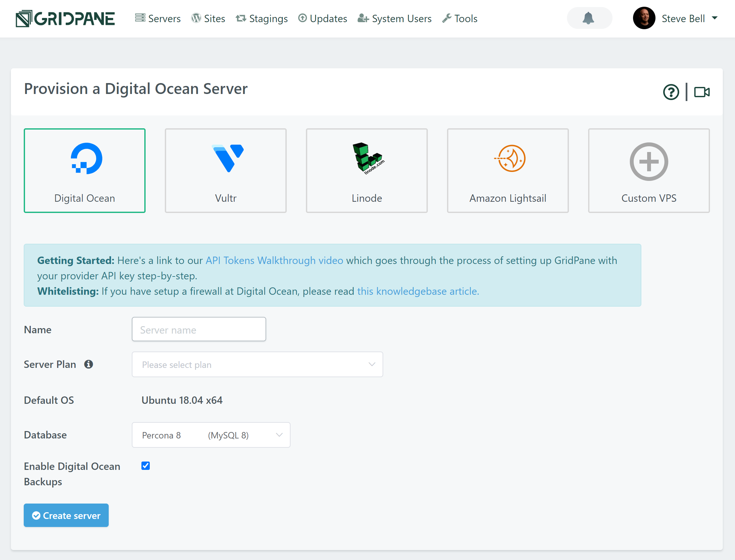
Task: Go to the Sites page
Action: coord(208,18)
